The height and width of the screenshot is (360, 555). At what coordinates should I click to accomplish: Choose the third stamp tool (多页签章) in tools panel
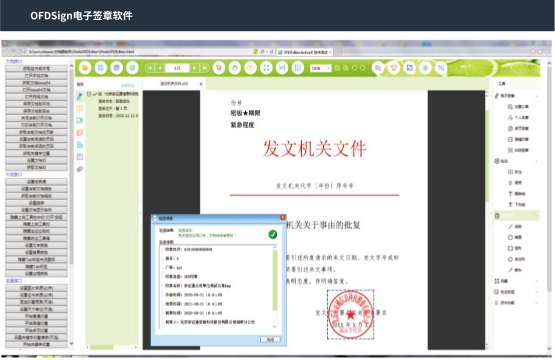click(518, 128)
